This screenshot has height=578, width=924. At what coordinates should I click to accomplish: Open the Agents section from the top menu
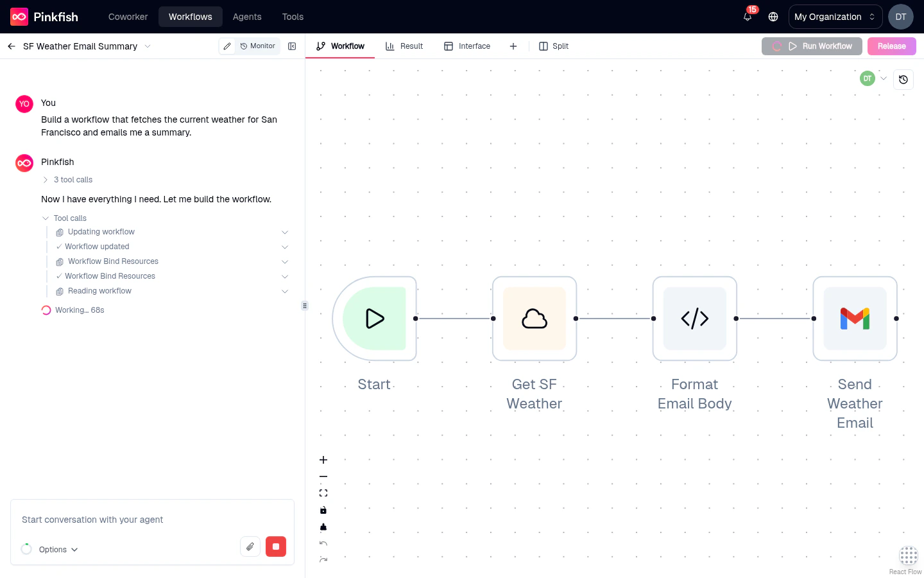(247, 17)
